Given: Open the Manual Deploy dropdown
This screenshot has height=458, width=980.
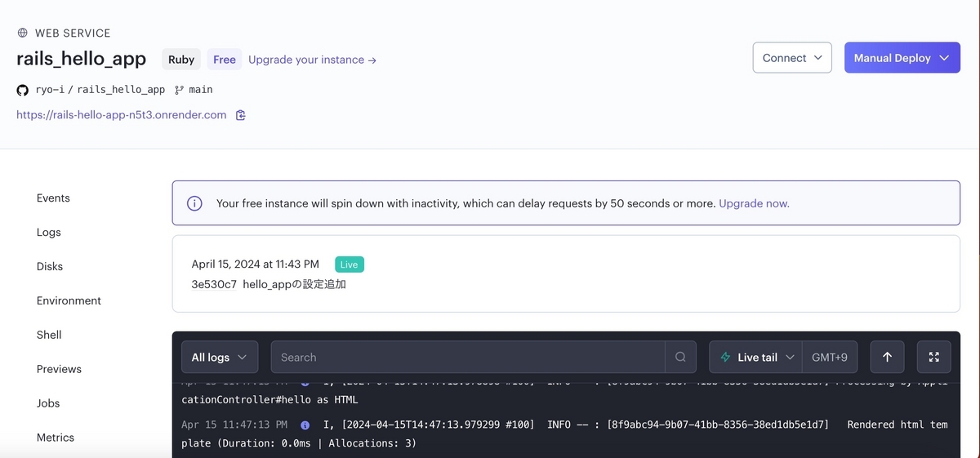Looking at the screenshot, I should 902,58.
